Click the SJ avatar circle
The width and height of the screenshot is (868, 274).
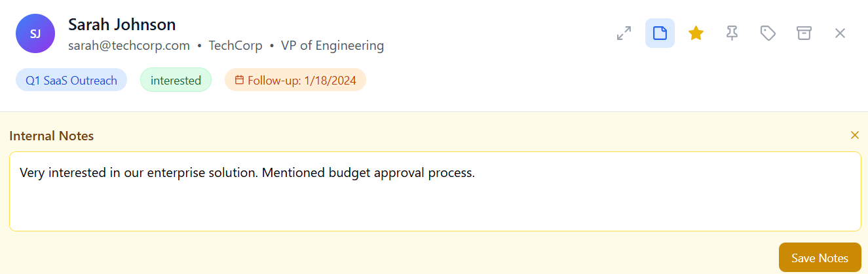(35, 33)
